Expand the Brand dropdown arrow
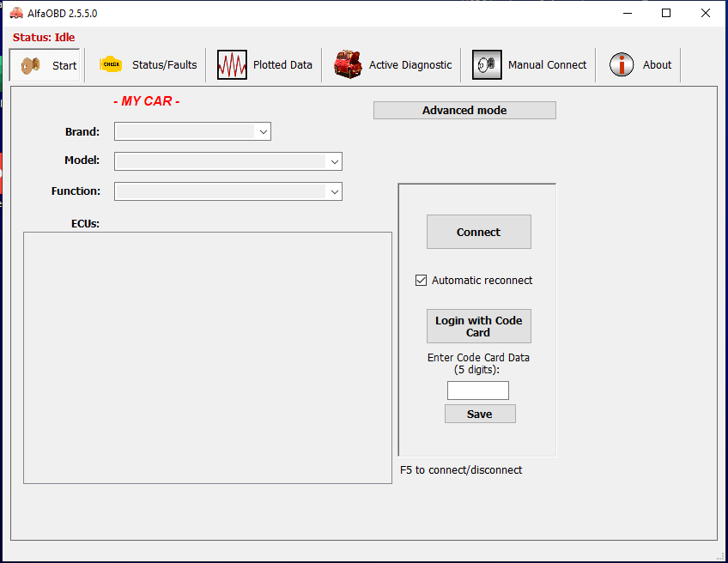 tap(264, 132)
